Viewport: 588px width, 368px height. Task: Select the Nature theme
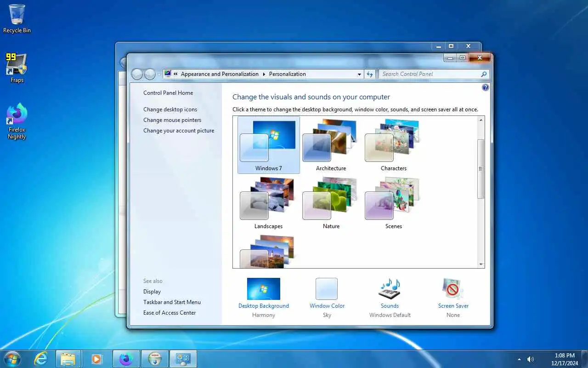click(x=331, y=203)
